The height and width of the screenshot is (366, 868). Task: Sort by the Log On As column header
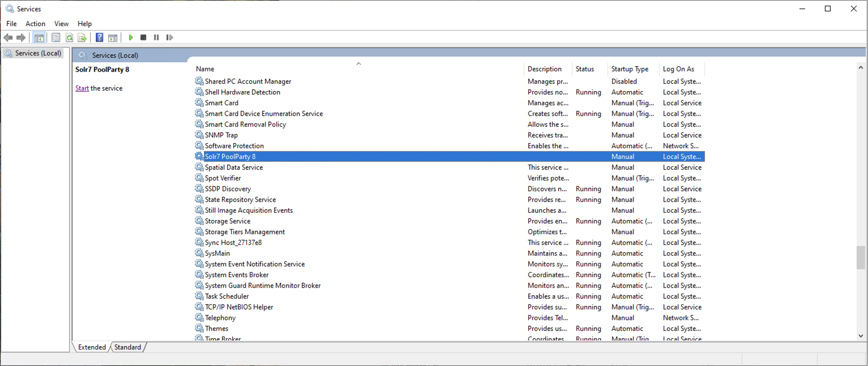click(x=682, y=69)
